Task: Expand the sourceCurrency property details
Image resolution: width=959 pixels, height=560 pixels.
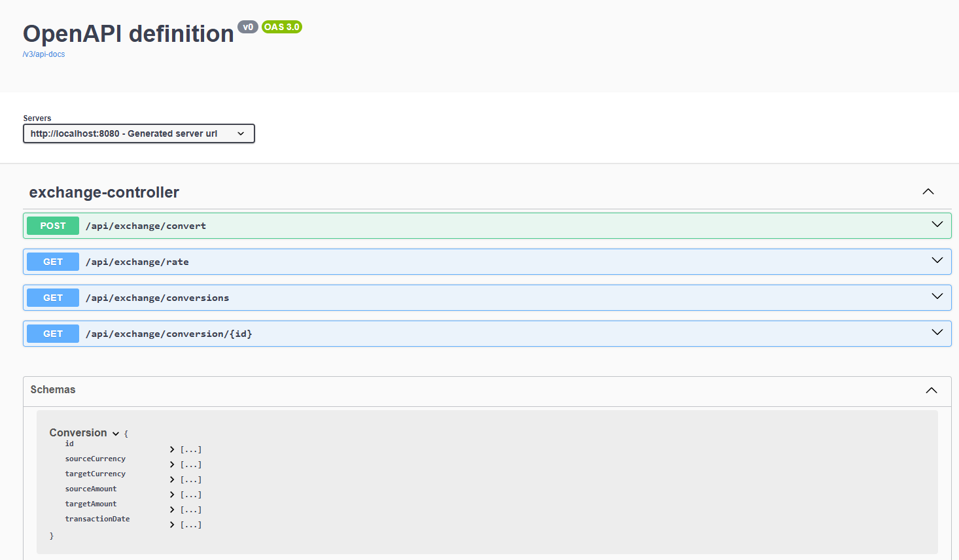Action: point(173,464)
